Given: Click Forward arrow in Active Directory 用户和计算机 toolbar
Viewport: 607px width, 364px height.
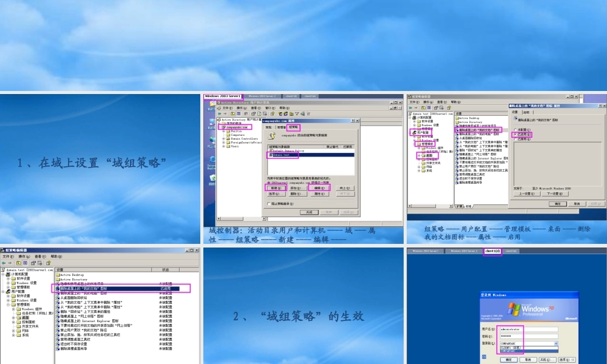Looking at the screenshot, I should pyautogui.click(x=225, y=113).
